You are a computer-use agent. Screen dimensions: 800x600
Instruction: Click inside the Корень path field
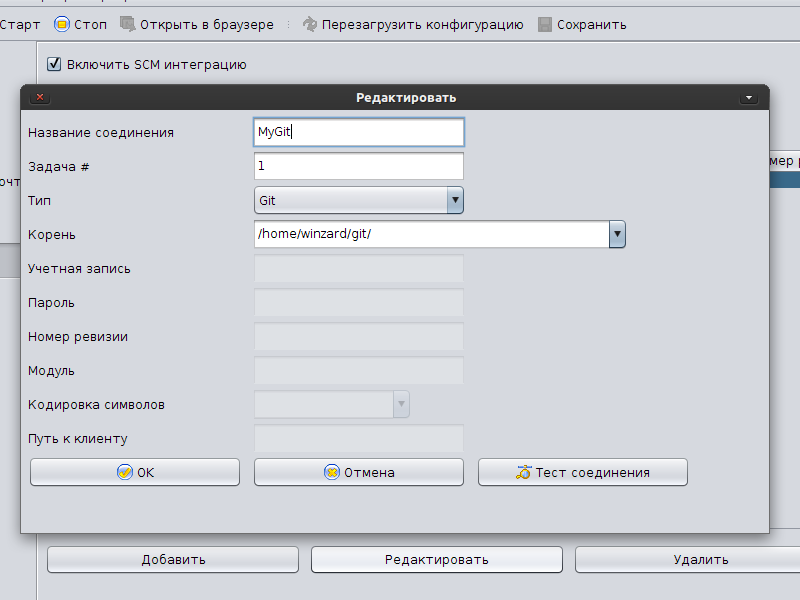[x=430, y=234]
